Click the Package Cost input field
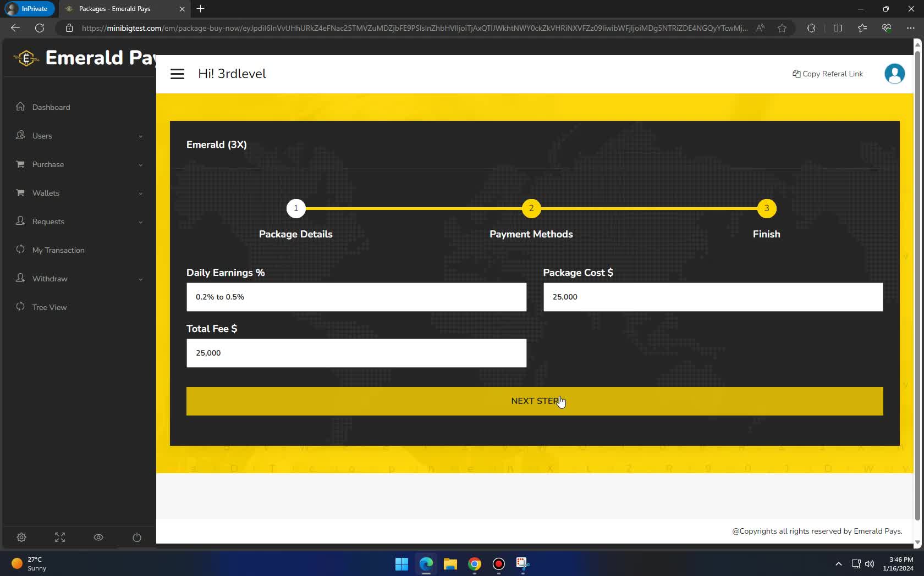The image size is (924, 576). click(x=713, y=297)
